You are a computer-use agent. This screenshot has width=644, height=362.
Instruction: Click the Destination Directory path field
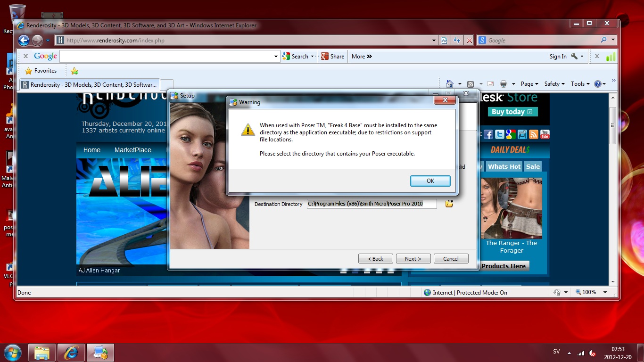372,204
